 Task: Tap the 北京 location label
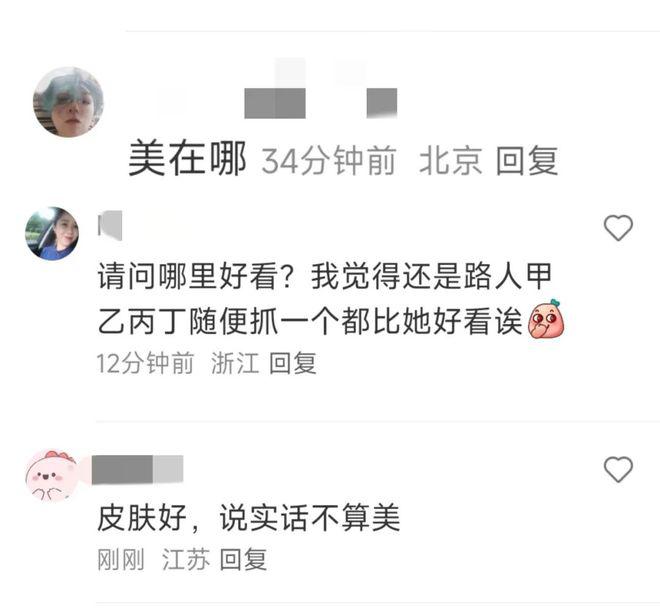[450, 160]
